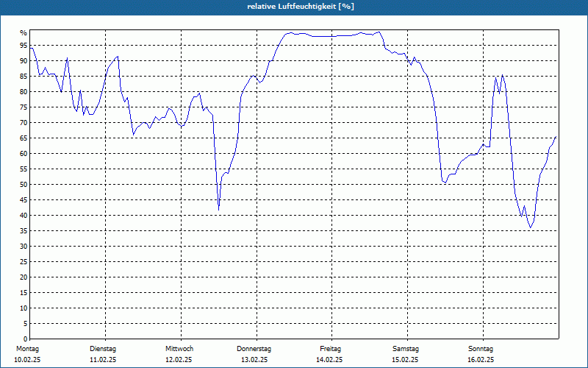Select the date label 16.02.25
The width and height of the screenshot is (588, 368).
tap(481, 360)
